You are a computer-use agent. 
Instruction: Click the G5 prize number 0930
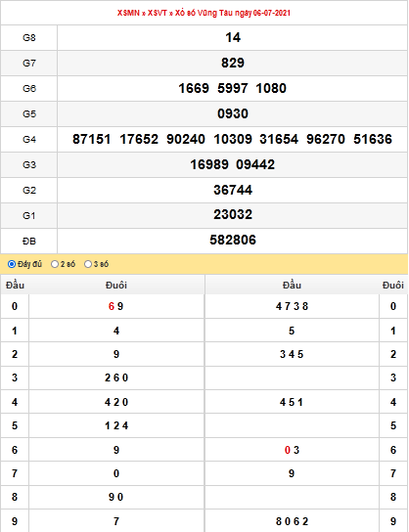(233, 113)
